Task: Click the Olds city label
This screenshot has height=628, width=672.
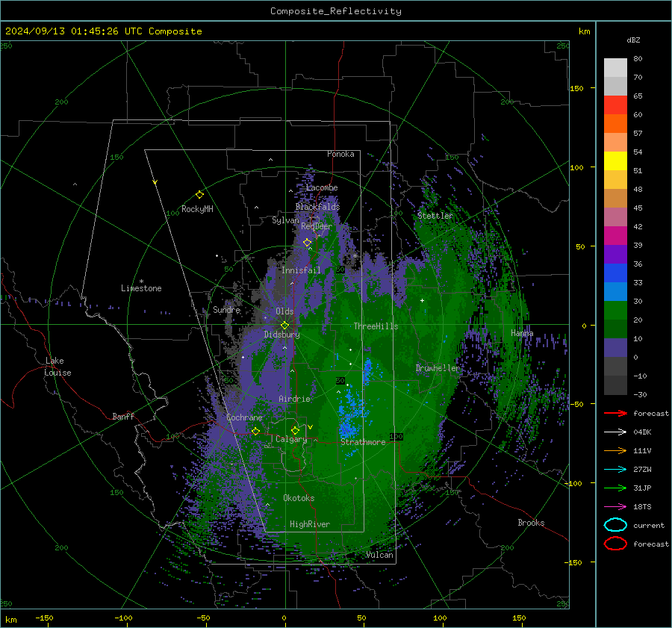Action: coord(284,311)
